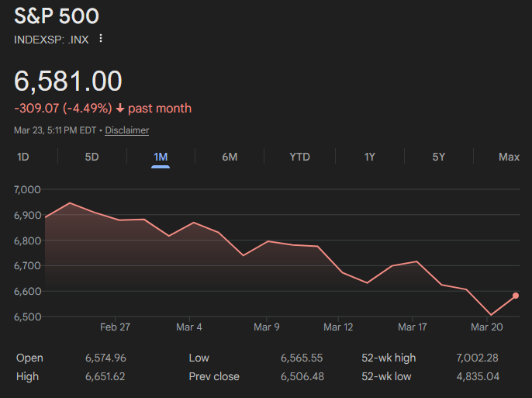Click the current price 6,581.00
Viewport: 532px width, 398px height.
(x=68, y=81)
